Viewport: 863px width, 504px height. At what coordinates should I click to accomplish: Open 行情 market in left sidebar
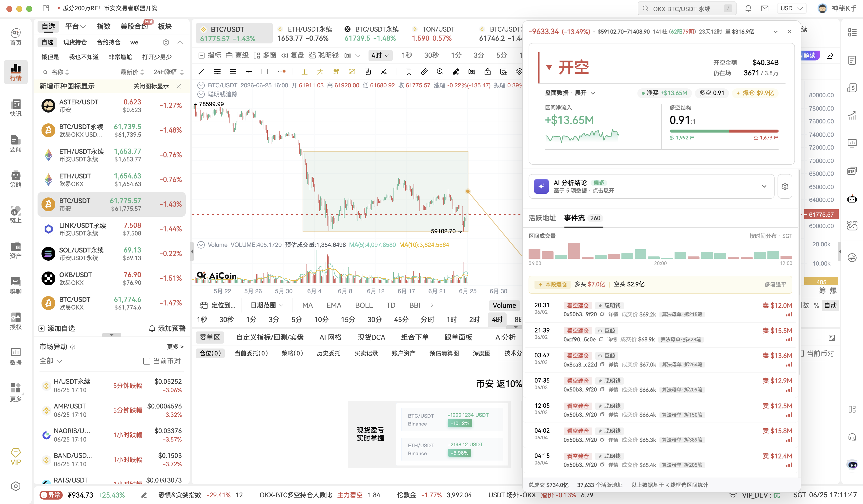point(16,72)
